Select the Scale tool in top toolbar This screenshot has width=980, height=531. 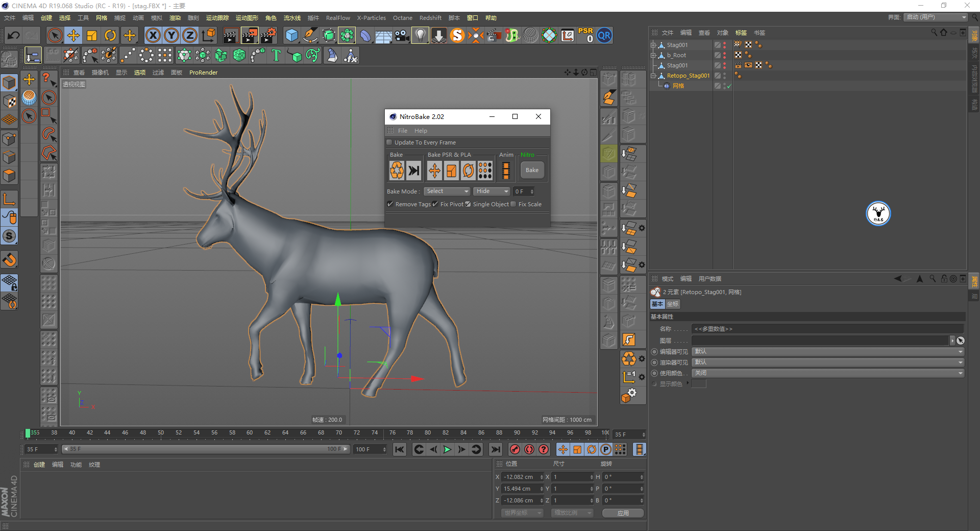[x=92, y=35]
